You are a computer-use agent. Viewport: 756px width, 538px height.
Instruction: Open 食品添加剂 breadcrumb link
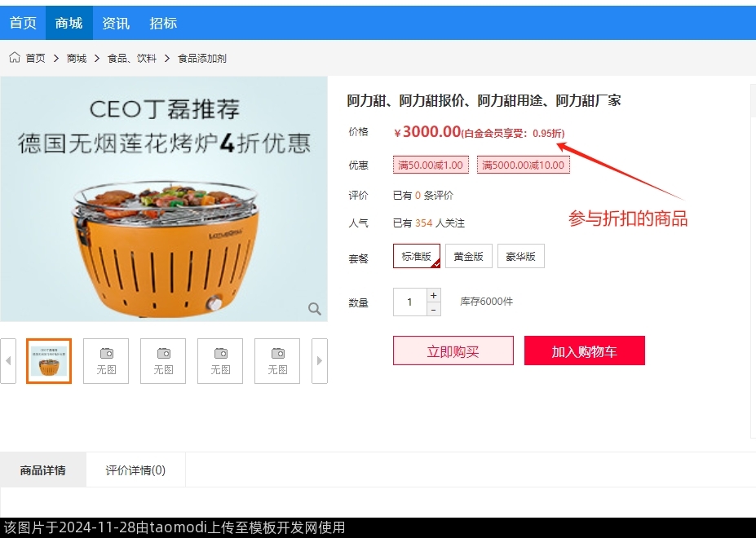202,59
